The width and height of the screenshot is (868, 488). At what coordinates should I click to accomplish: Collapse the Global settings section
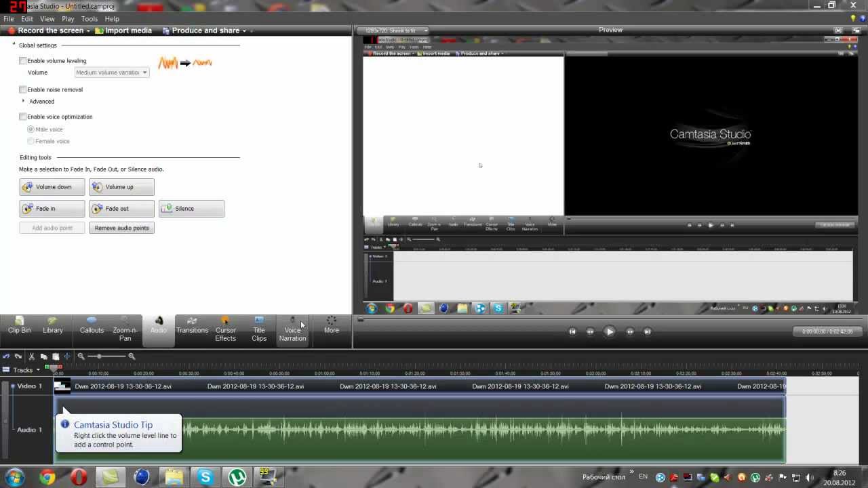click(x=14, y=45)
